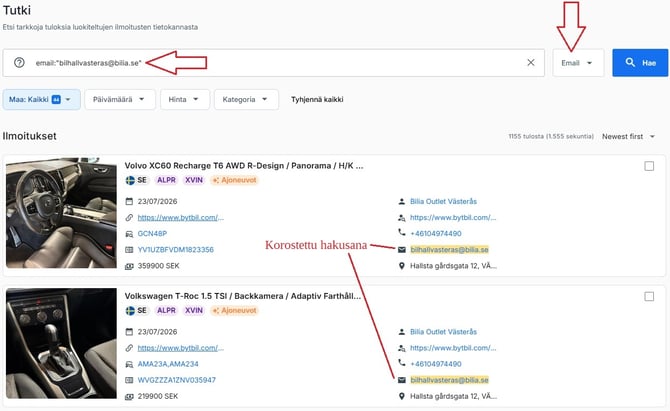Viewport: 670px width, 411px height.
Task: Click highlighted email on Volkswagen listing
Action: (x=450, y=380)
